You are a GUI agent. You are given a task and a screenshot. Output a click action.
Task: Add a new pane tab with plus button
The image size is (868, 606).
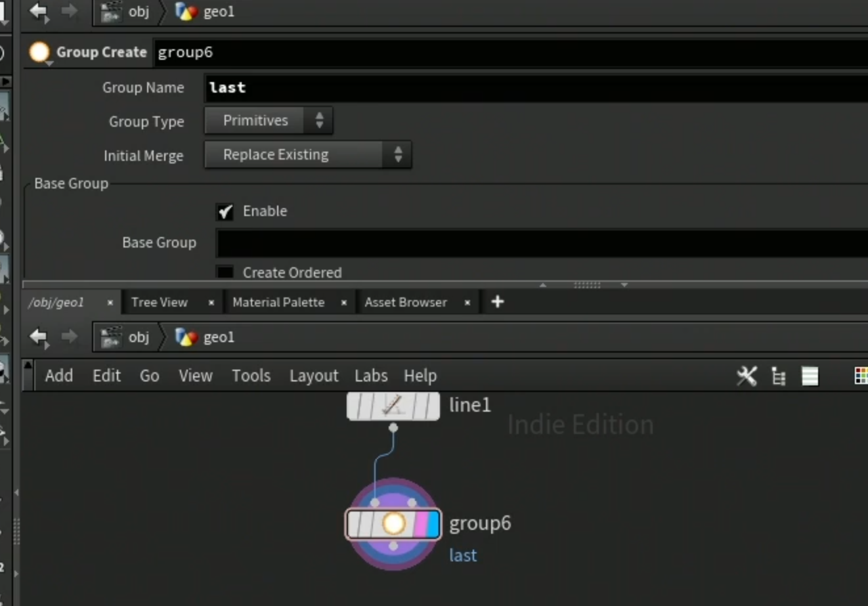pos(498,301)
